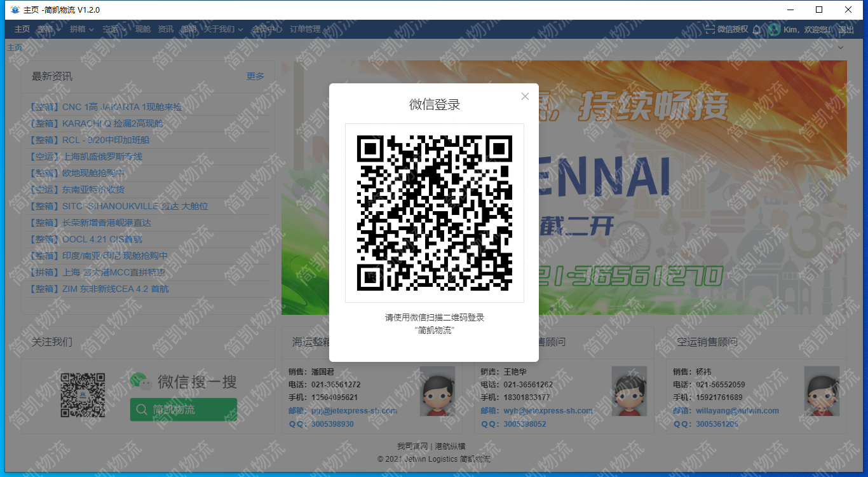Viewport: 868px width, 477px height.
Task: Click QQ number 3005361205
Action: (x=717, y=424)
